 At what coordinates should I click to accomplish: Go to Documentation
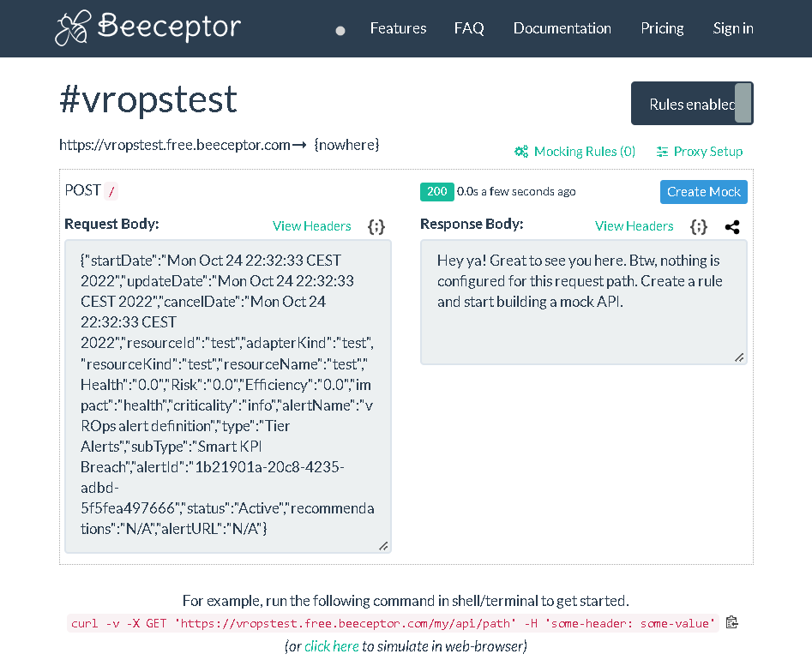point(562,28)
